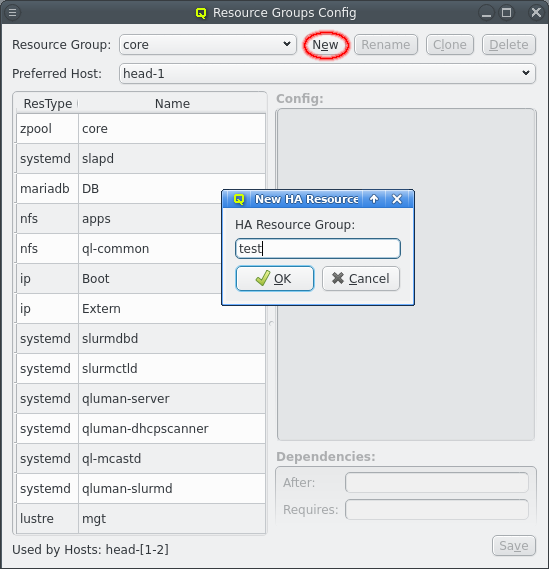
Task: Sort by the ResType column header
Action: [48, 104]
